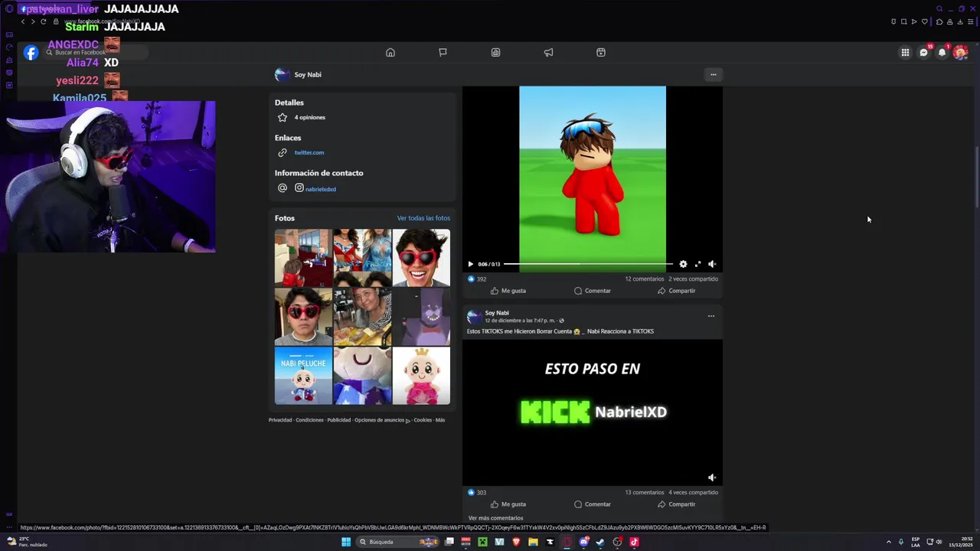
Task: Expand video to fullscreen
Action: coord(697,264)
